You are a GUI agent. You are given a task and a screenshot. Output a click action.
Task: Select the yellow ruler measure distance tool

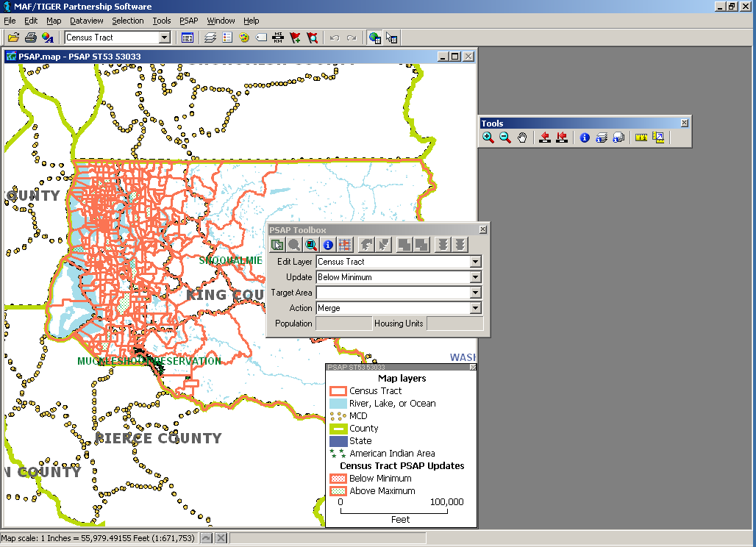641,137
